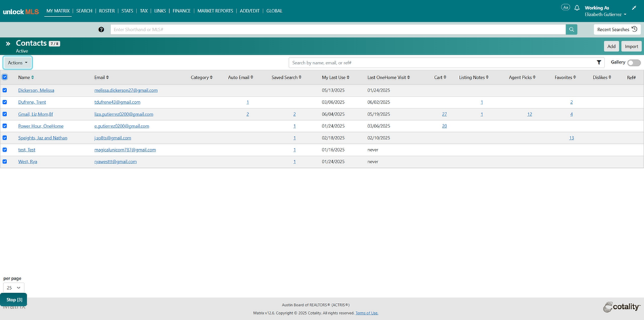Click the Cotality logo in footer
644x320 pixels.
[622, 307]
